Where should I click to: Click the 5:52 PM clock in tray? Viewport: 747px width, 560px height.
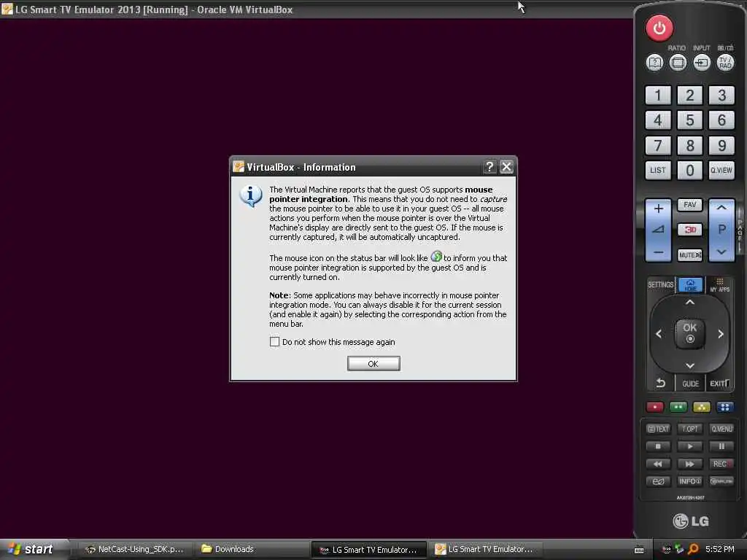[720, 550]
